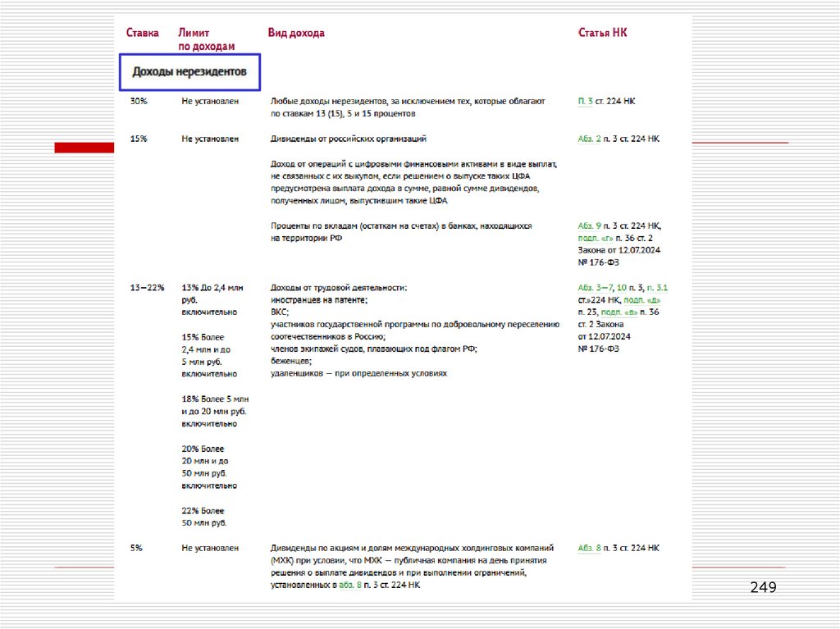Select the "членов экипажей судов" line
840x629 pixels.
(374, 349)
